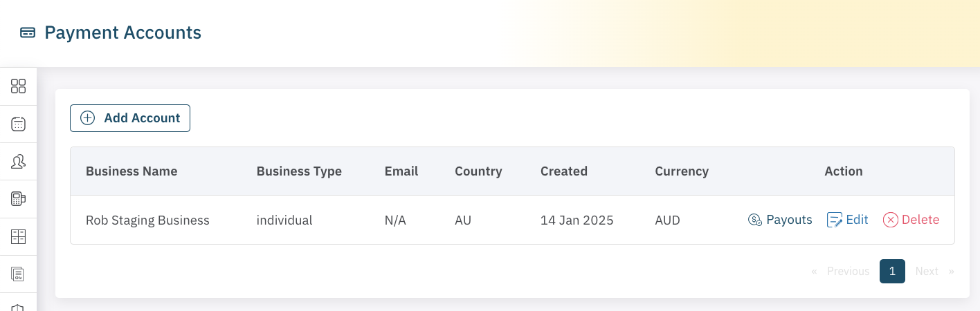
Task: Click the Add Account button label
Action: pyautogui.click(x=142, y=118)
